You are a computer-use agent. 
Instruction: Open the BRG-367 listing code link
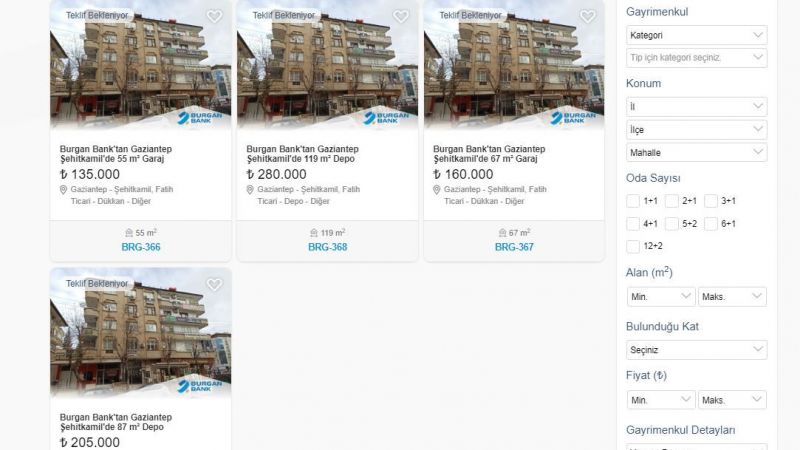[x=514, y=247]
